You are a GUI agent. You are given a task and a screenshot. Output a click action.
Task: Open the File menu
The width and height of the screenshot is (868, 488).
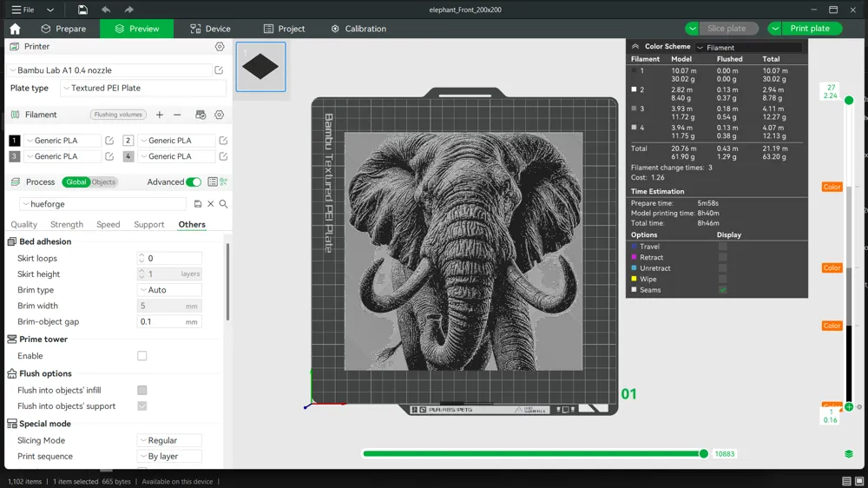[x=23, y=10]
